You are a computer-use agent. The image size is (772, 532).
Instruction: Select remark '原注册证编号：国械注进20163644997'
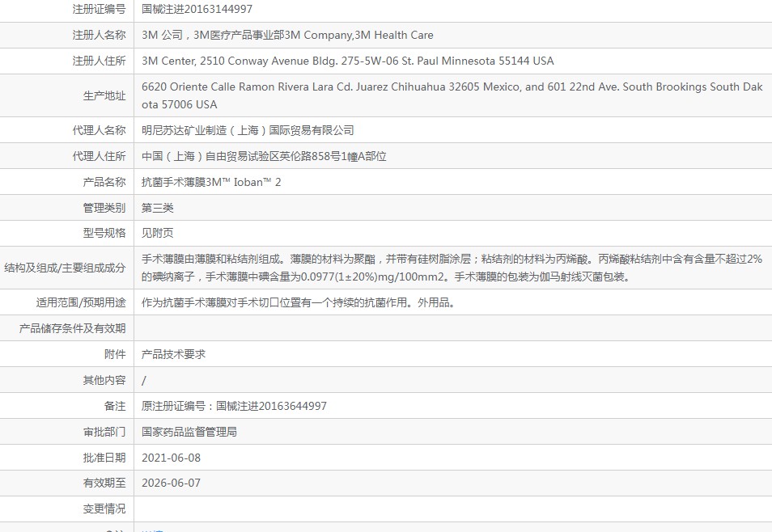pyautogui.click(x=235, y=406)
